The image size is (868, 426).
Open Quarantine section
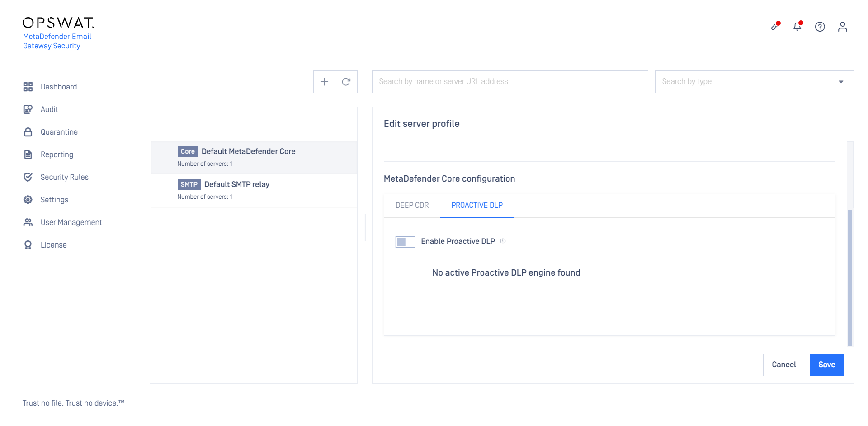pos(59,132)
